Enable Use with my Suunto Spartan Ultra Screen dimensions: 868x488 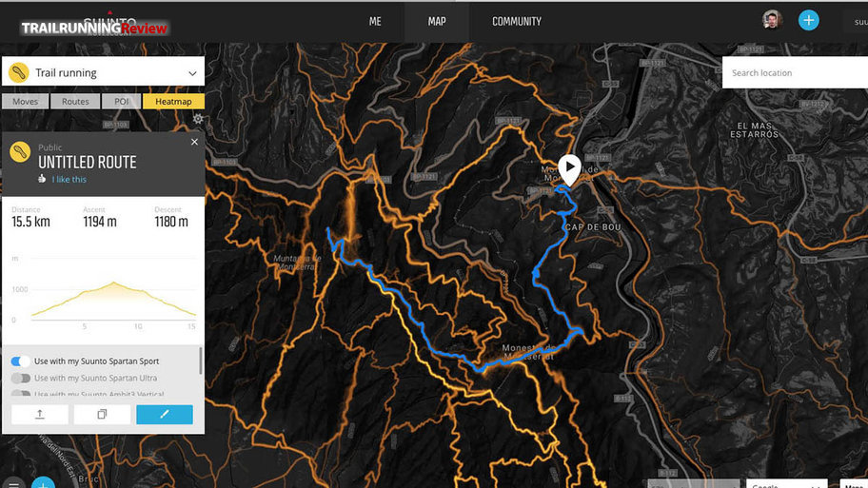click(21, 379)
